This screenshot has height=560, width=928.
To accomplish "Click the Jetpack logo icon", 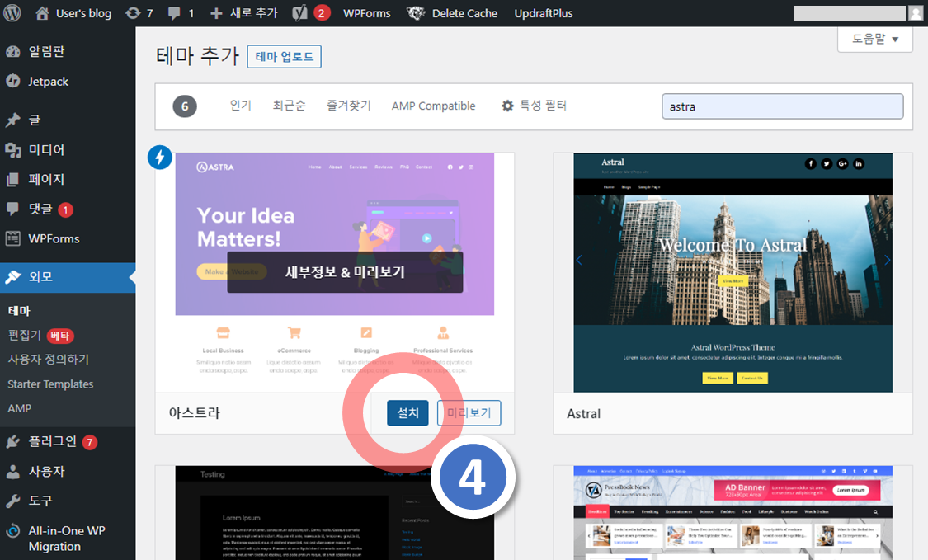I will (x=13, y=81).
